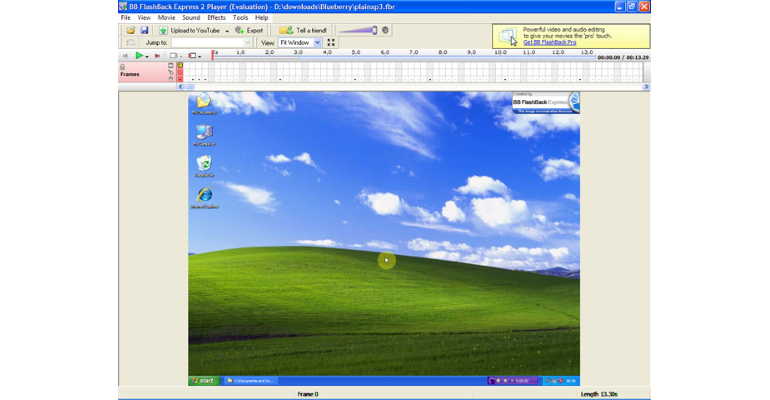Screen dimensions: 770x400
Task: Click the Open movie folder icon
Action: tap(131, 30)
